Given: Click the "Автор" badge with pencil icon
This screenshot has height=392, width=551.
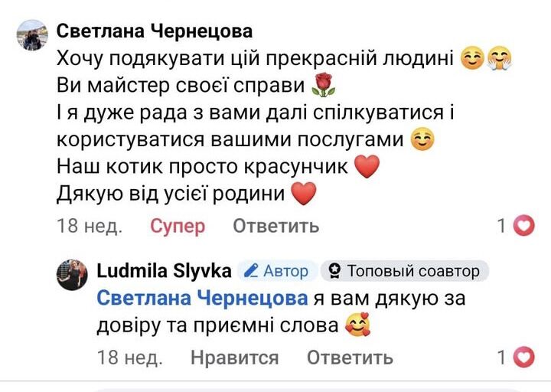Looking at the screenshot, I should coord(277,271).
